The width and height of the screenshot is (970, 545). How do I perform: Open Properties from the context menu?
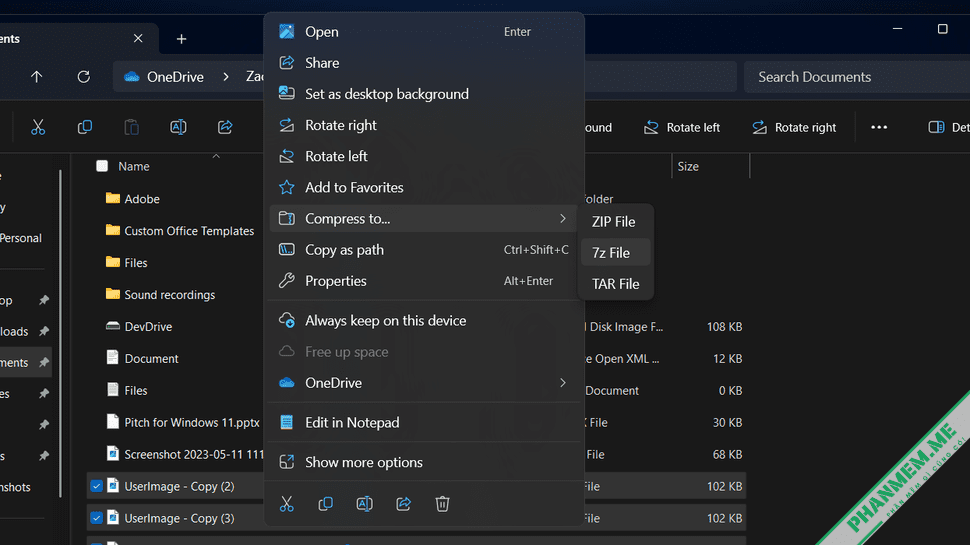(424, 281)
